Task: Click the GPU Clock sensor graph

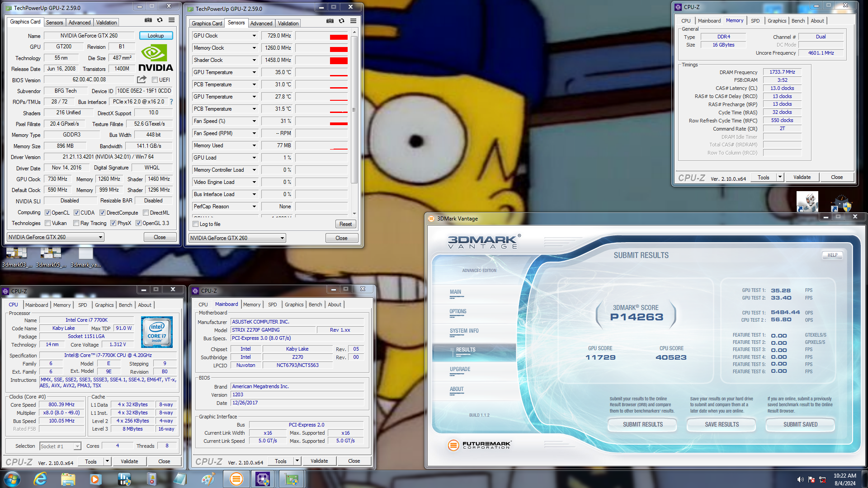Action: tap(321, 36)
